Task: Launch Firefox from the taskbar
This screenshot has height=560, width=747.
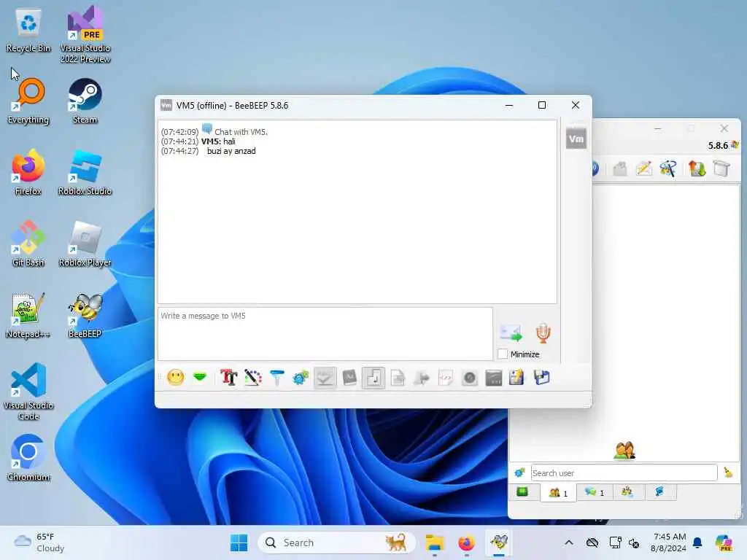Action: pos(466,542)
